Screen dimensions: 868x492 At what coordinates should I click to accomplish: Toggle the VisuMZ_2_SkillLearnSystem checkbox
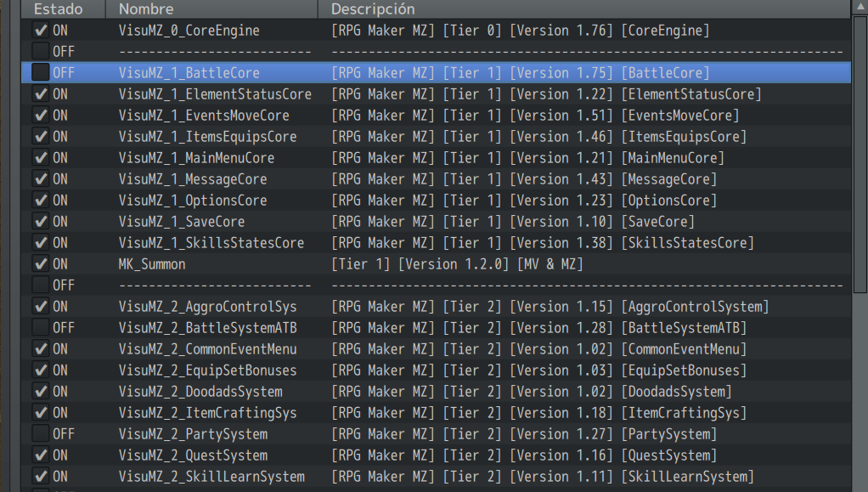[41, 477]
